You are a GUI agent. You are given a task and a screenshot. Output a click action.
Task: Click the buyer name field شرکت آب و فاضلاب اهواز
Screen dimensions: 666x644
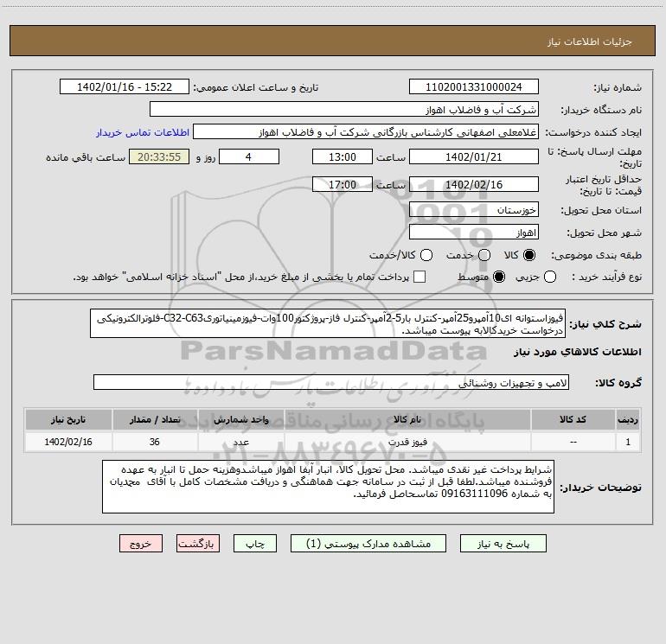click(344, 110)
